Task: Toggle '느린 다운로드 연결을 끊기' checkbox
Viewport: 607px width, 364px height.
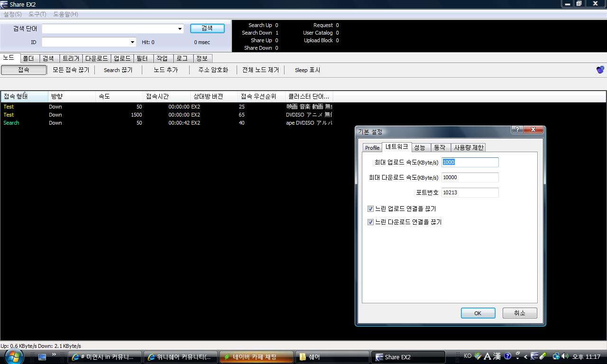Action: 370,222
